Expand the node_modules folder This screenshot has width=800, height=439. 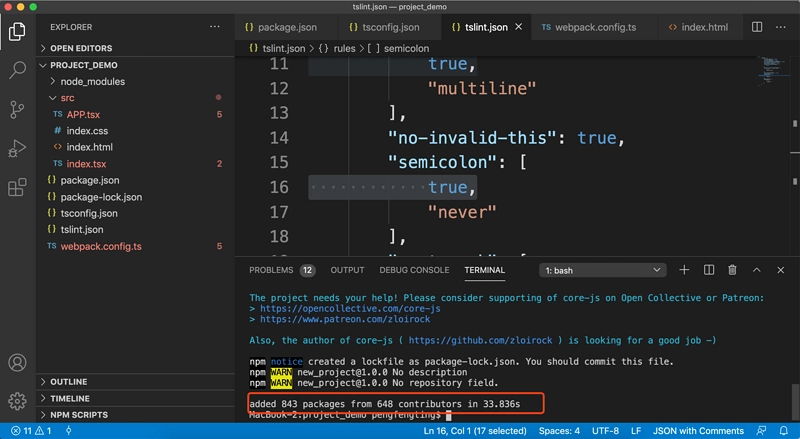pyautogui.click(x=92, y=82)
